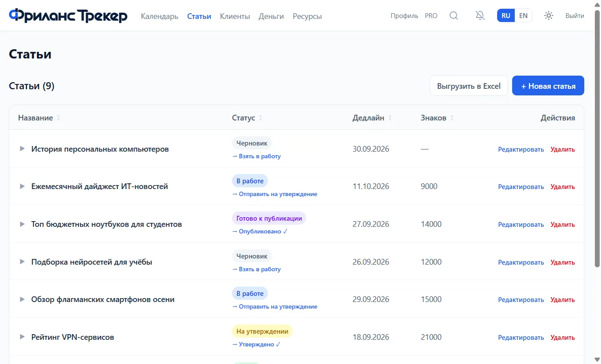Image resolution: width=601 pixels, height=364 pixels.
Task: Switch language to EN
Action: pyautogui.click(x=523, y=16)
